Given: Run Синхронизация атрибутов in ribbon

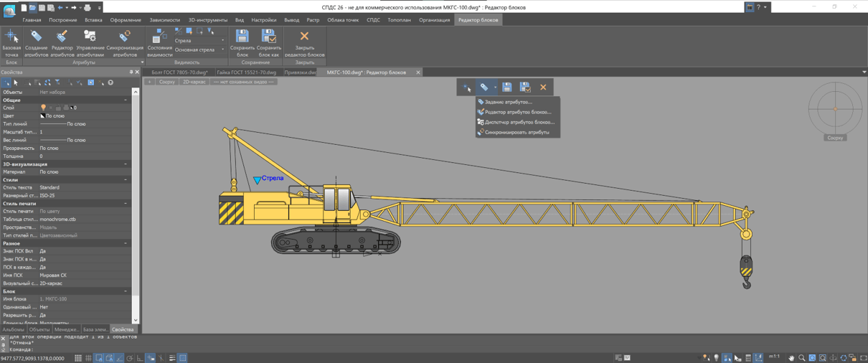Looking at the screenshot, I should (x=125, y=43).
